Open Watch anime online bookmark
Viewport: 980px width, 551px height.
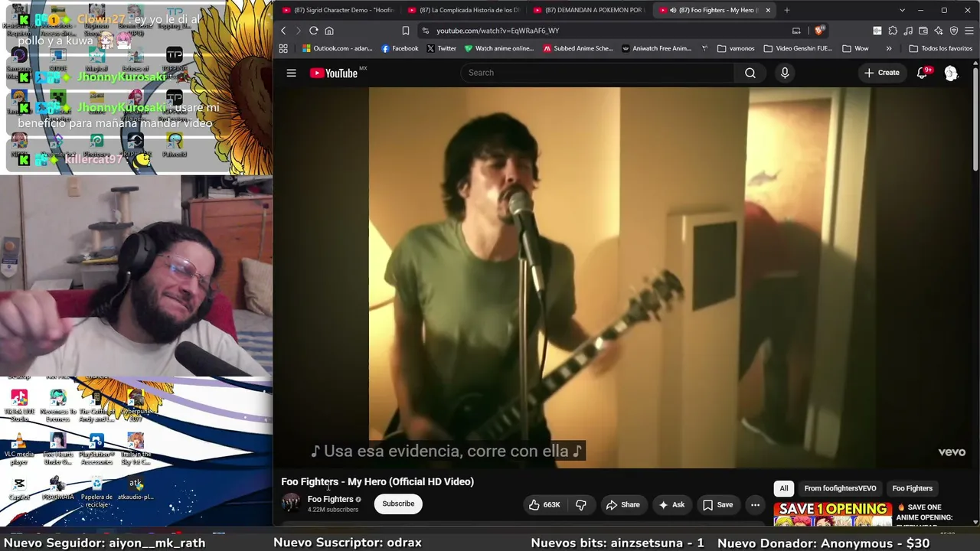coord(499,48)
